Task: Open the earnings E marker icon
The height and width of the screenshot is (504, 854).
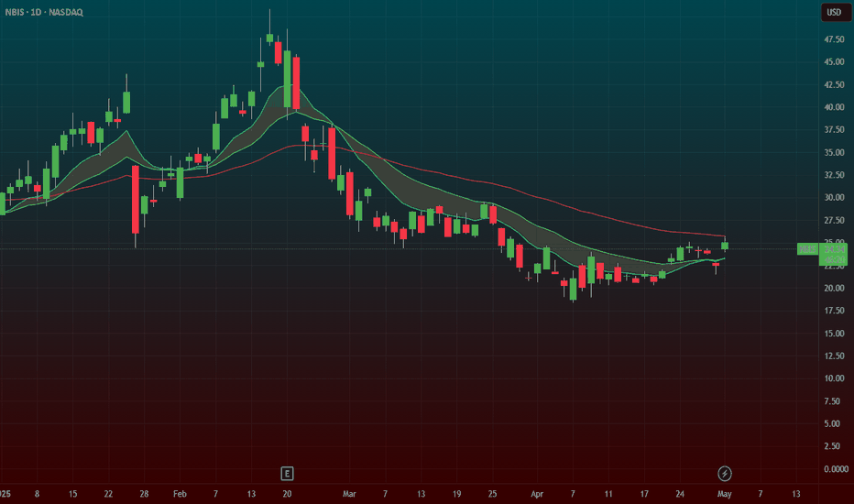Action: pyautogui.click(x=287, y=474)
